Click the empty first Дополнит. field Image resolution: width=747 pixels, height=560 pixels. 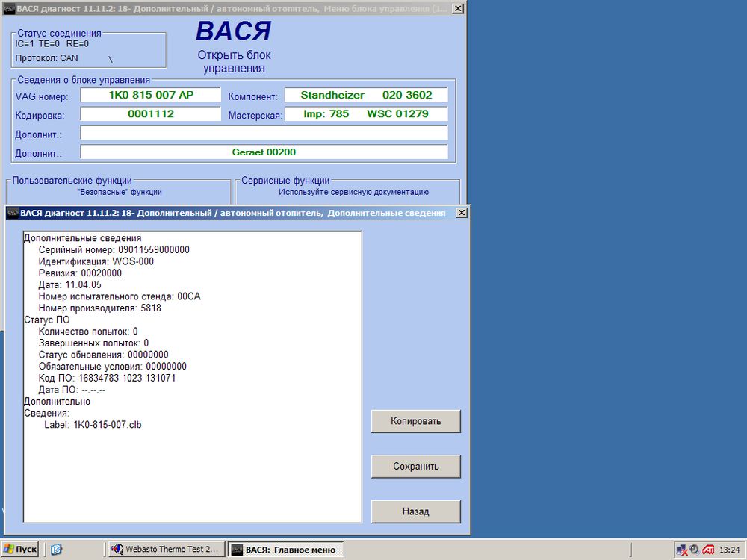point(264,133)
